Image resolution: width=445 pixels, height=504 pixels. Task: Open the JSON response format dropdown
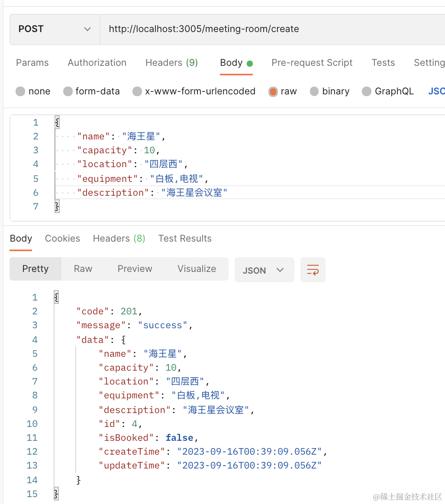point(264,270)
